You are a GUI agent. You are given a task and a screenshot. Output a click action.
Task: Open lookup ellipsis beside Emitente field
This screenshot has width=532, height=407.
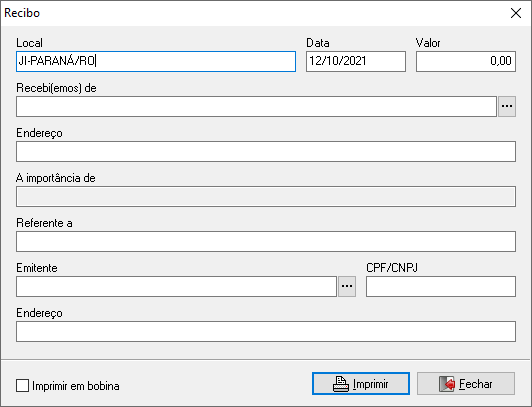coord(347,287)
